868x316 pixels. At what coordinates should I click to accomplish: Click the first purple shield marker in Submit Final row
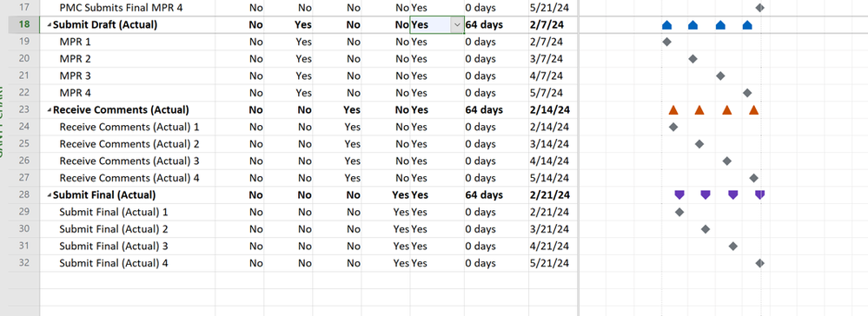coord(679,194)
